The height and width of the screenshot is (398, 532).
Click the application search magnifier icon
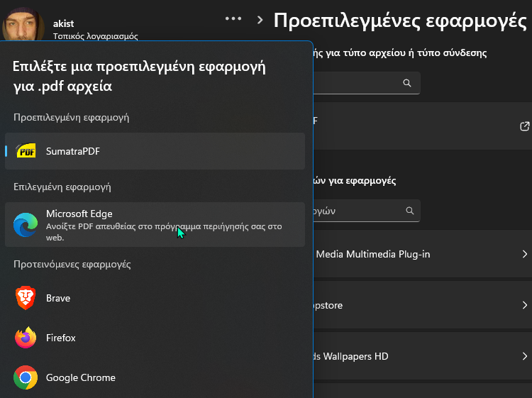(x=410, y=211)
